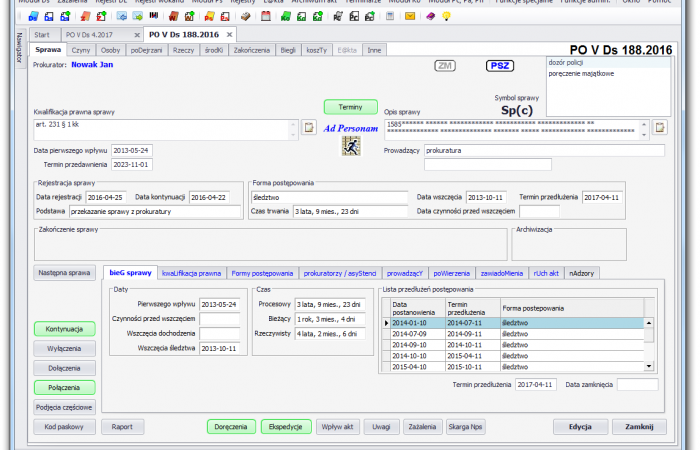Open the prokuratorzy / asyStenci sub-tab
Viewport: 700px width, 450px height.
[x=340, y=273]
